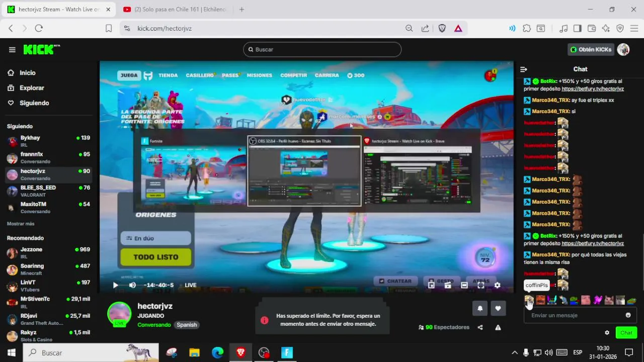Open Brave Wallet icon
This screenshot has width=644, height=362.
(x=592, y=29)
